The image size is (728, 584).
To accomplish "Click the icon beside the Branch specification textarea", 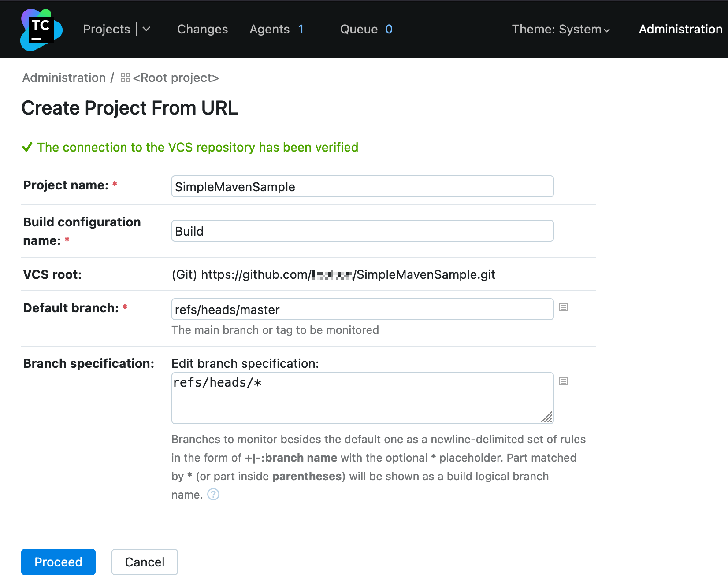I will 563,382.
